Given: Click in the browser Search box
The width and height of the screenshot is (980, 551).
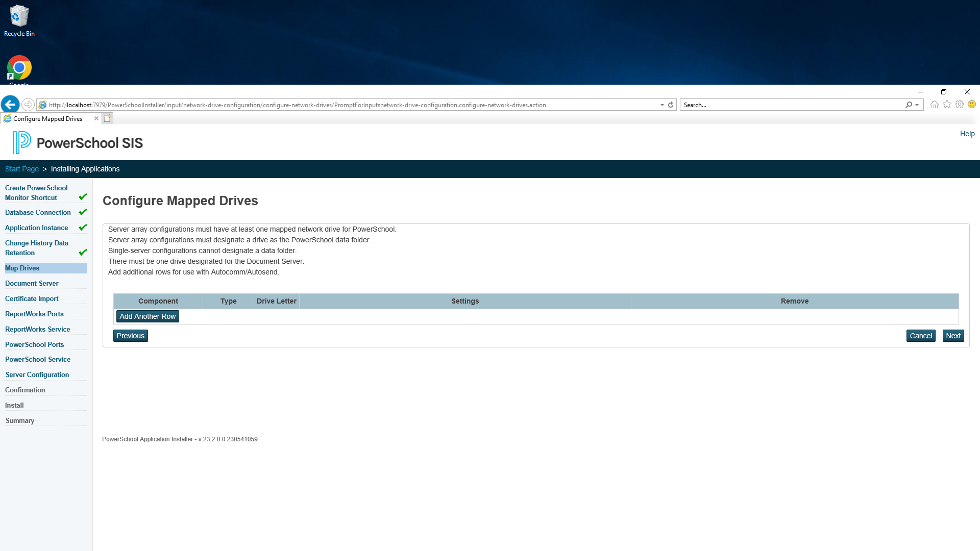Looking at the screenshot, I should [x=793, y=105].
